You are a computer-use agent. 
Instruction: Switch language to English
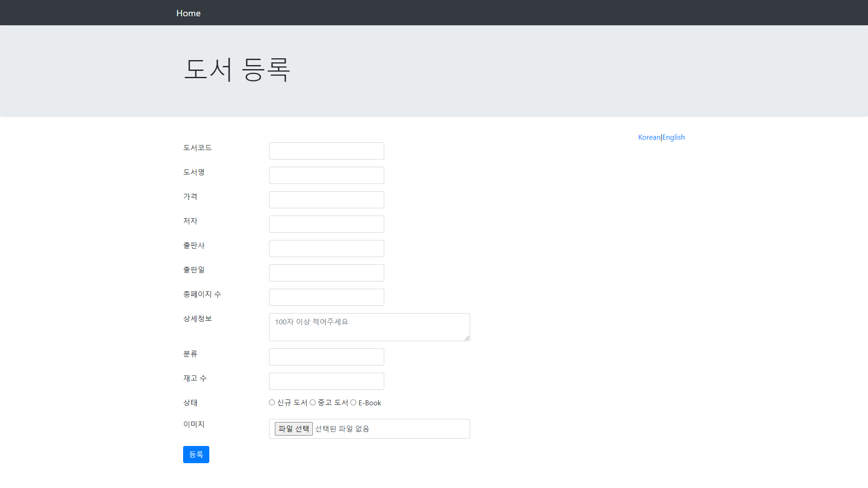point(673,137)
